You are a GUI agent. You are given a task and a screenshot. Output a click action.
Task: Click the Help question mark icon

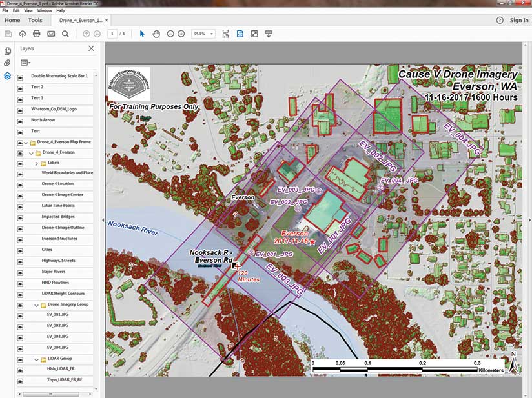[x=500, y=21]
